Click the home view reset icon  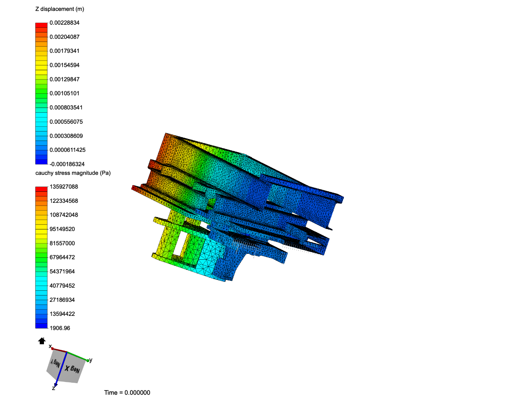[42, 341]
